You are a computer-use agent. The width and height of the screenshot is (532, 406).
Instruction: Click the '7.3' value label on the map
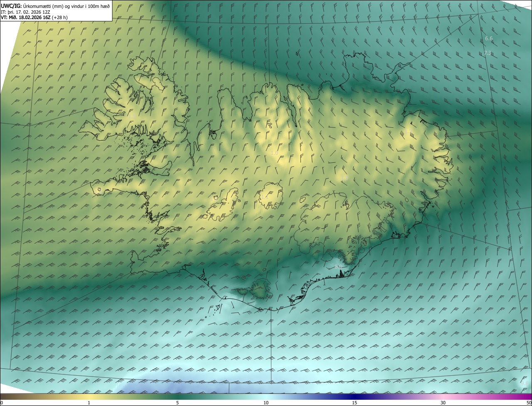[x=488, y=53]
